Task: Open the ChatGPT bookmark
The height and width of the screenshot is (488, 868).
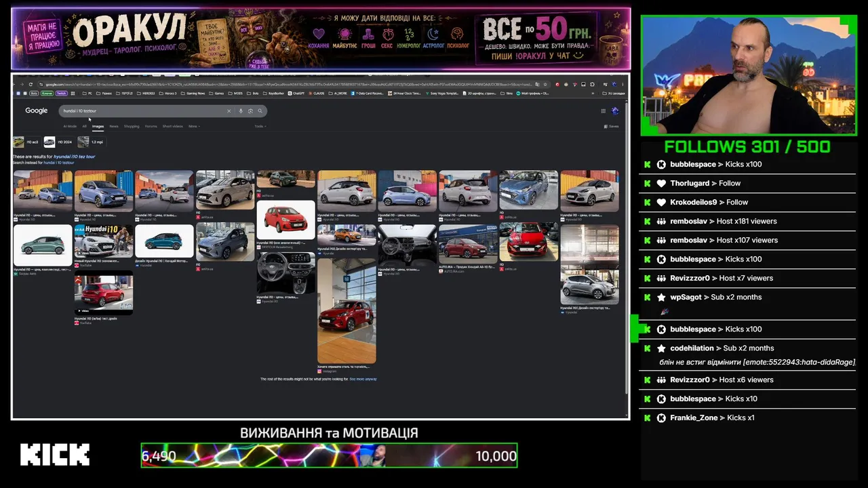Action: coord(297,94)
